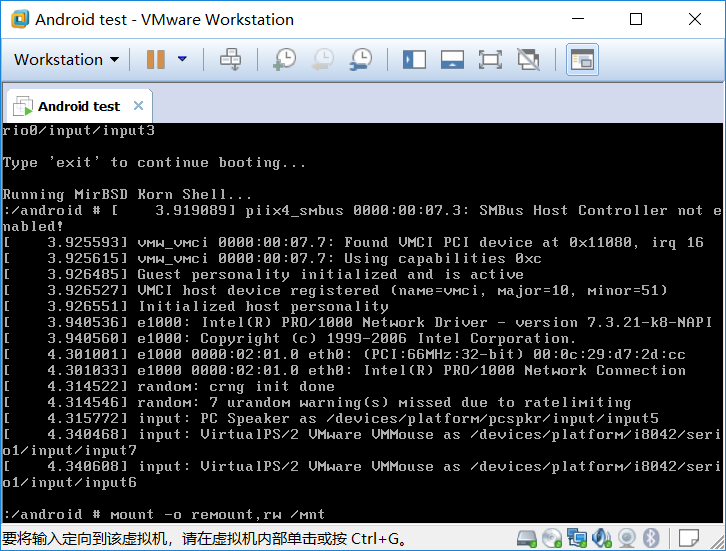Switch to Unity mode
Viewport: 726px width, 551px height.
(x=528, y=60)
